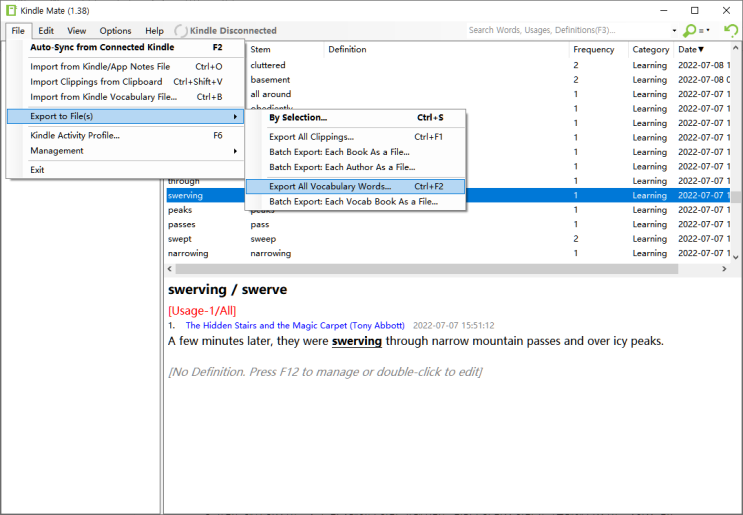The image size is (743, 515).
Task: Open the Help menu
Action: tap(154, 31)
